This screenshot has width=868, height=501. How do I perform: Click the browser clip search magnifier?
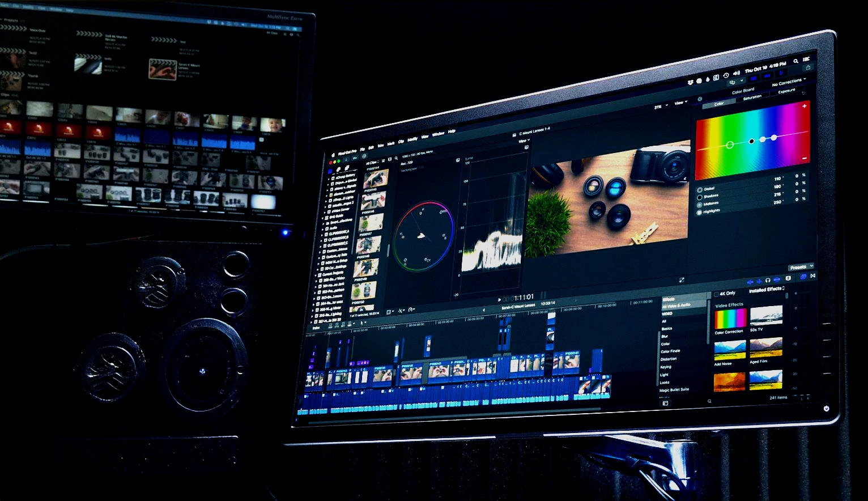coord(396,159)
